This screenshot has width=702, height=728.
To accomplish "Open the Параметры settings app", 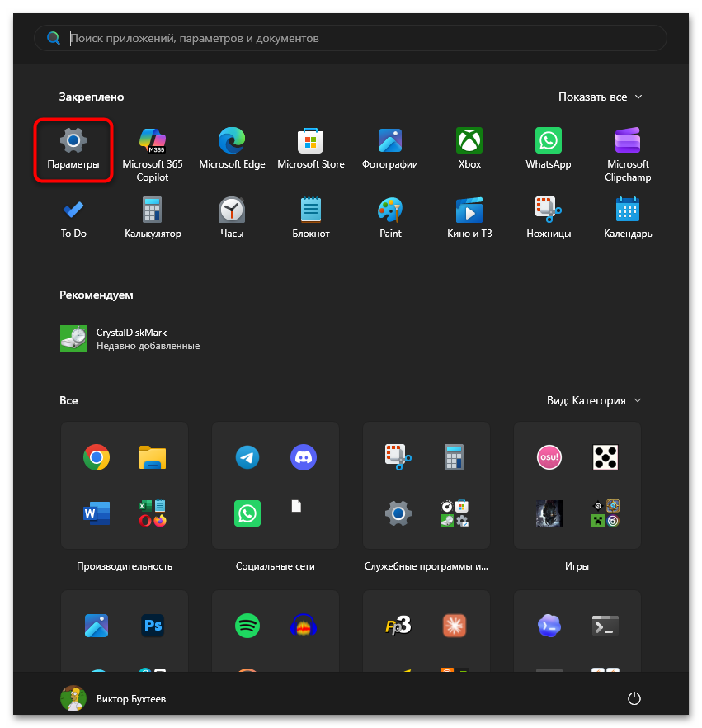I will 73,150.
